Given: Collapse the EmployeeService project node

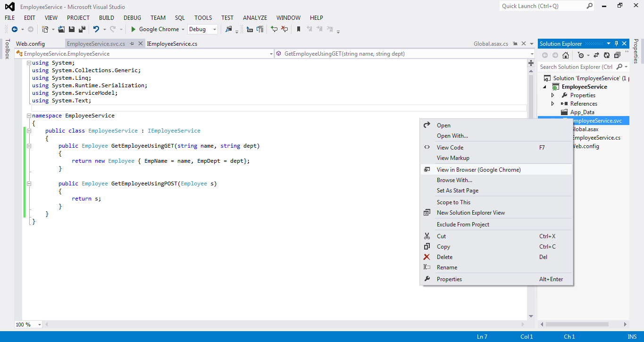Looking at the screenshot, I should point(544,87).
